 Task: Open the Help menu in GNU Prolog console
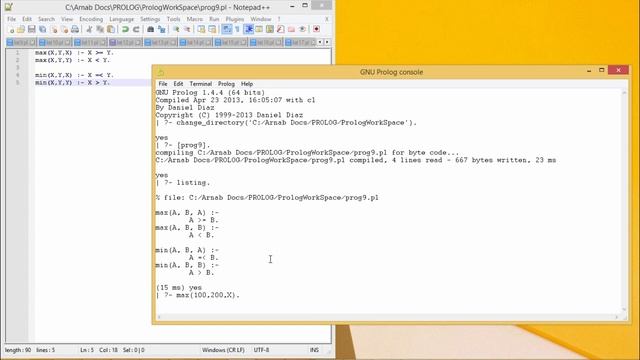pyautogui.click(x=247, y=84)
